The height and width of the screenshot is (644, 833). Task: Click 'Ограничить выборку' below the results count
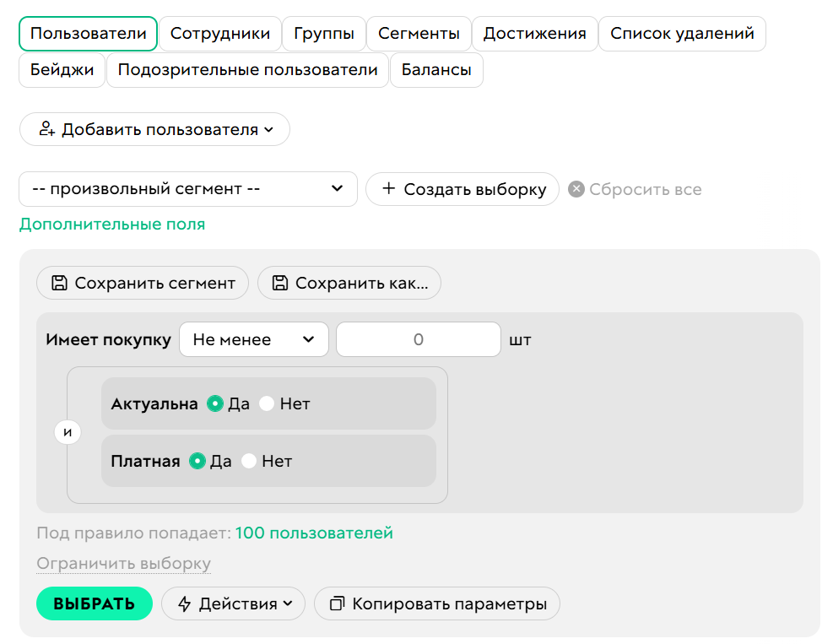pos(123,563)
